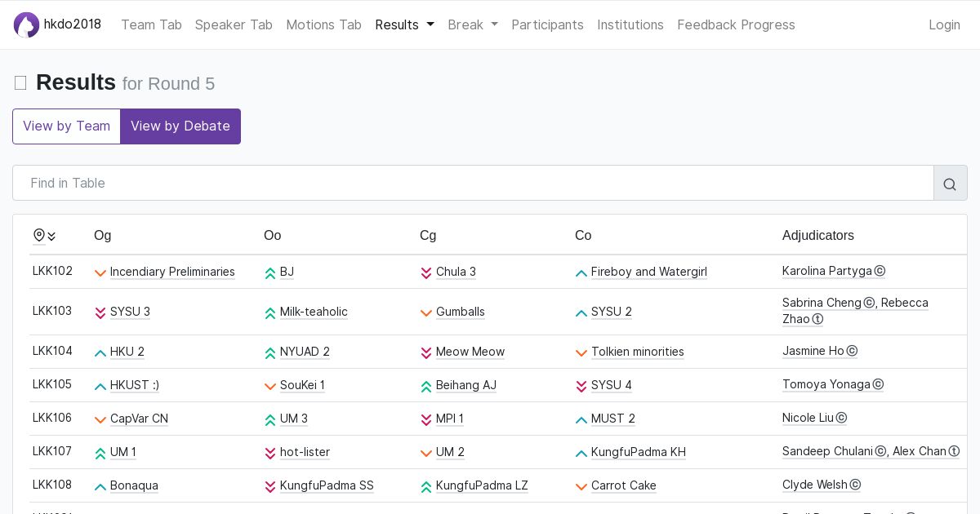This screenshot has width=980, height=514.
Task: Switch to View by Team
Action: pyautogui.click(x=66, y=126)
